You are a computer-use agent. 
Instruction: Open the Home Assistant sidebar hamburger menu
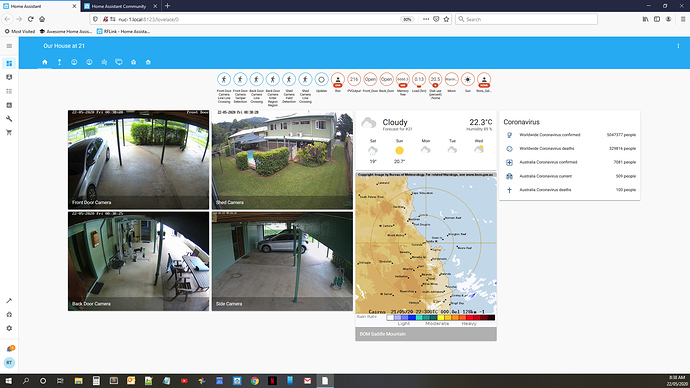tap(9, 46)
